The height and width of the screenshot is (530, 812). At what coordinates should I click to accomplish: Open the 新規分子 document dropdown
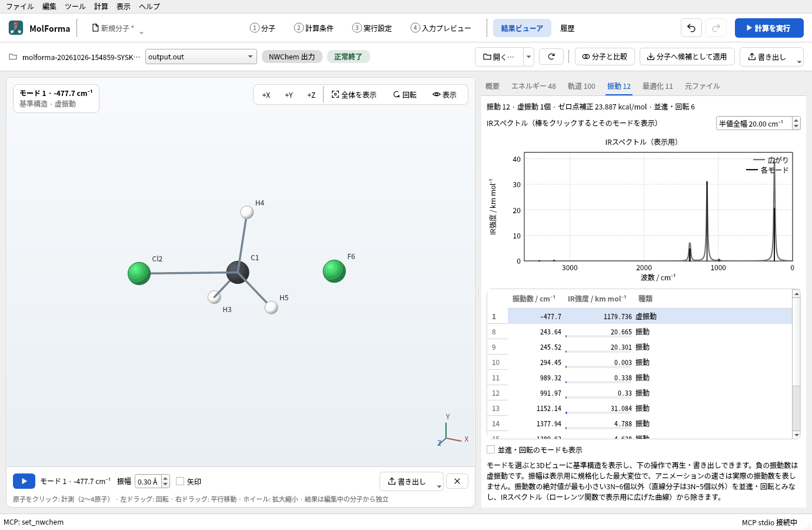(x=117, y=28)
